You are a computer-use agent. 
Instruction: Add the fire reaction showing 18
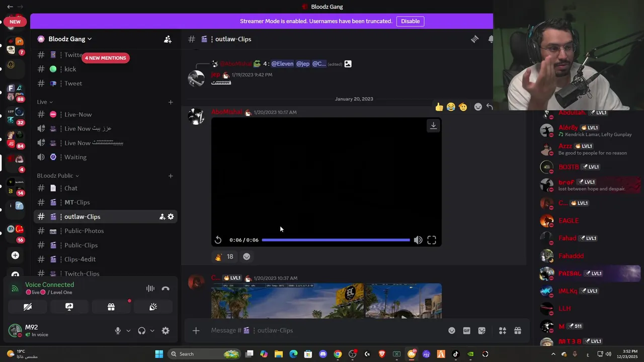224,256
